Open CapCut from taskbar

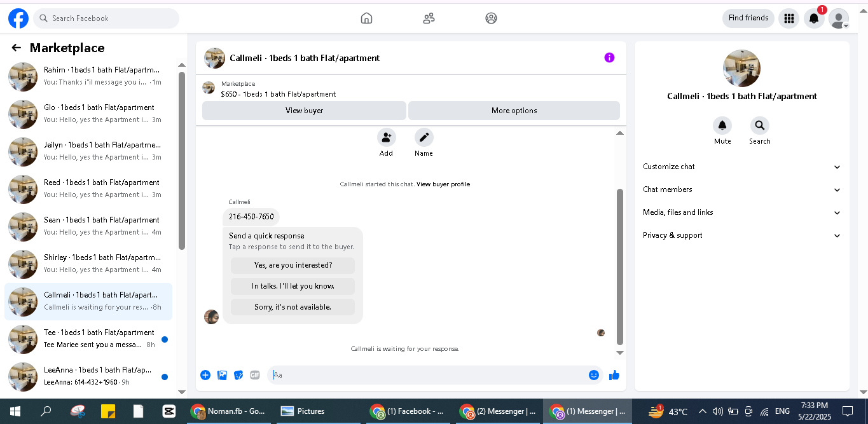pyautogui.click(x=169, y=411)
